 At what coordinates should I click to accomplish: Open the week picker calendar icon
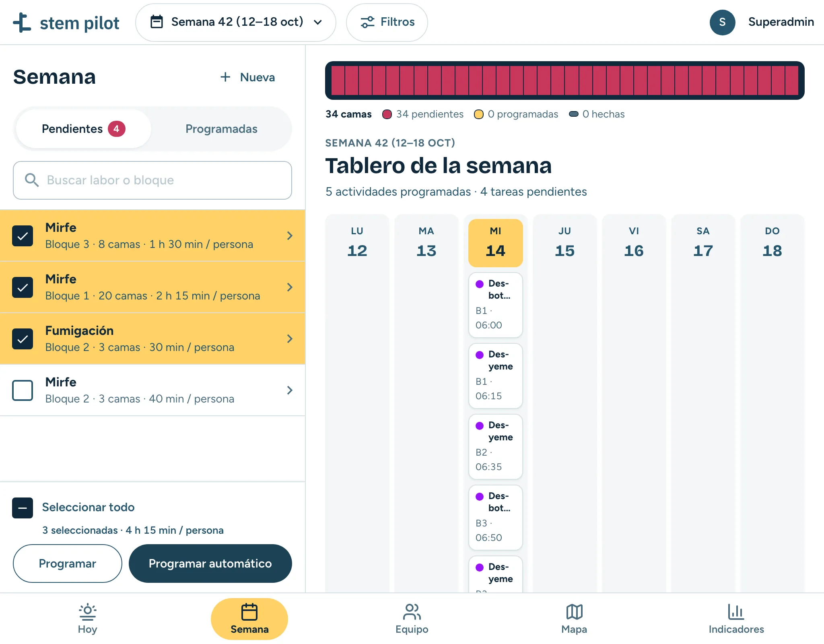coord(157,22)
